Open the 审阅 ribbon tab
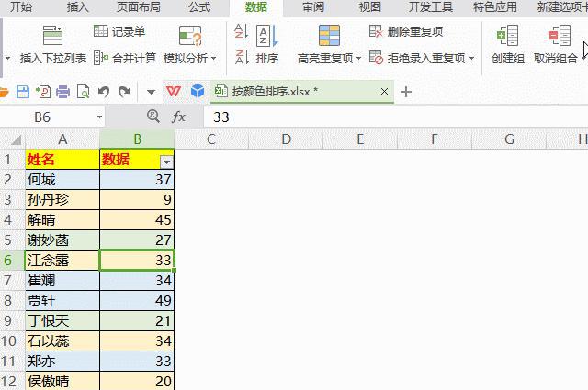This screenshot has width=588, height=390. coord(313,6)
